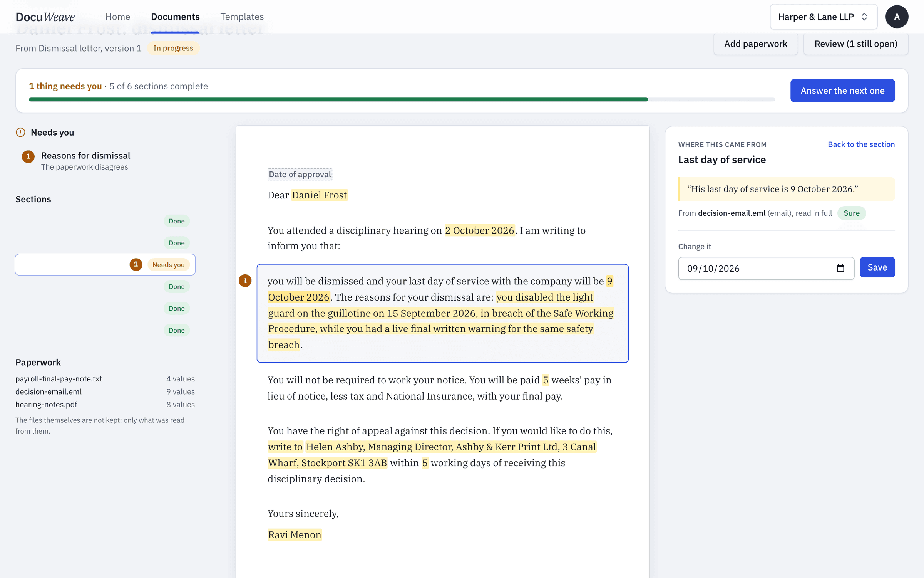Screen dimensions: 924x578
Task: Open the section row marked Needs you
Action: (x=105, y=264)
